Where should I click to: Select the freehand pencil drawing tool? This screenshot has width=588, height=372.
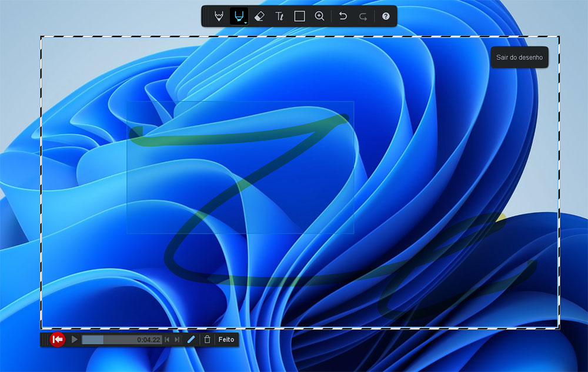click(219, 16)
